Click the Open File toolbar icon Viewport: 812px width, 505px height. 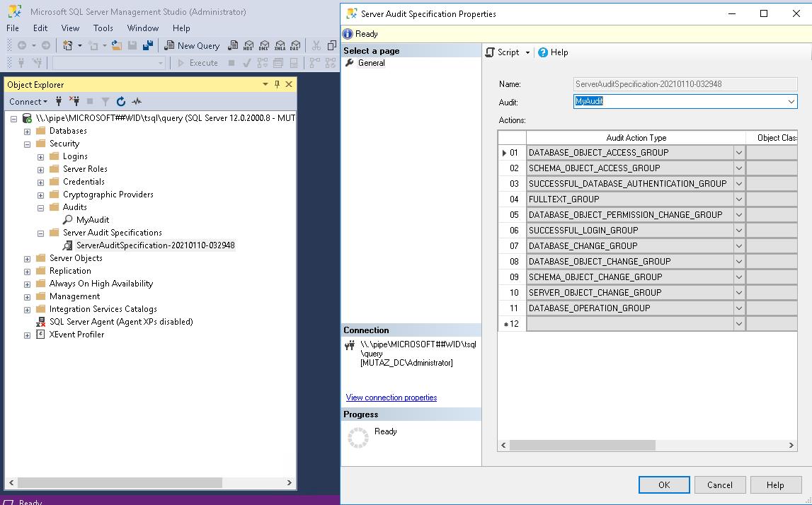tap(117, 45)
